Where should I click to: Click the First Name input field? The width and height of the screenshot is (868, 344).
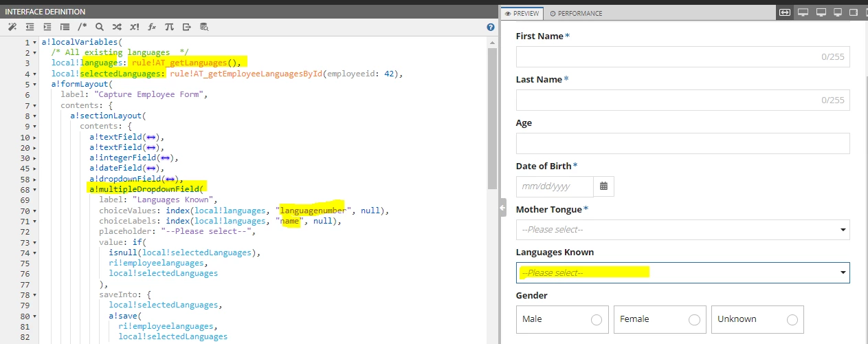pyautogui.click(x=682, y=57)
